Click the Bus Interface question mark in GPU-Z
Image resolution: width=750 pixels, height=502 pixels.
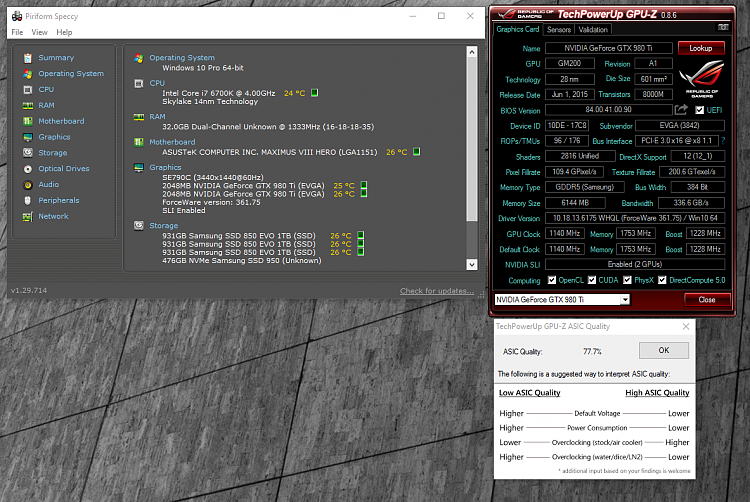tap(723, 141)
